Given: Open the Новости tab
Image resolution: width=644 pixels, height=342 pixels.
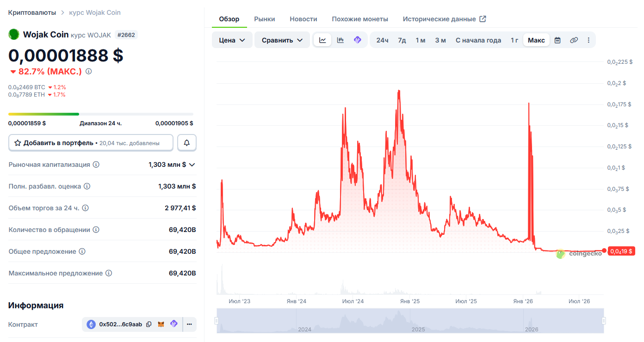Looking at the screenshot, I should pos(303,19).
